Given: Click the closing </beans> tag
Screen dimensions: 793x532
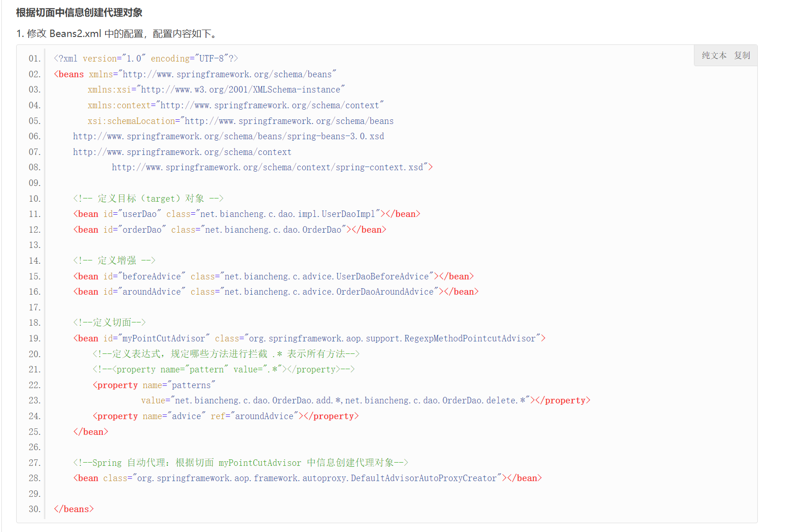Looking at the screenshot, I should [x=74, y=509].
